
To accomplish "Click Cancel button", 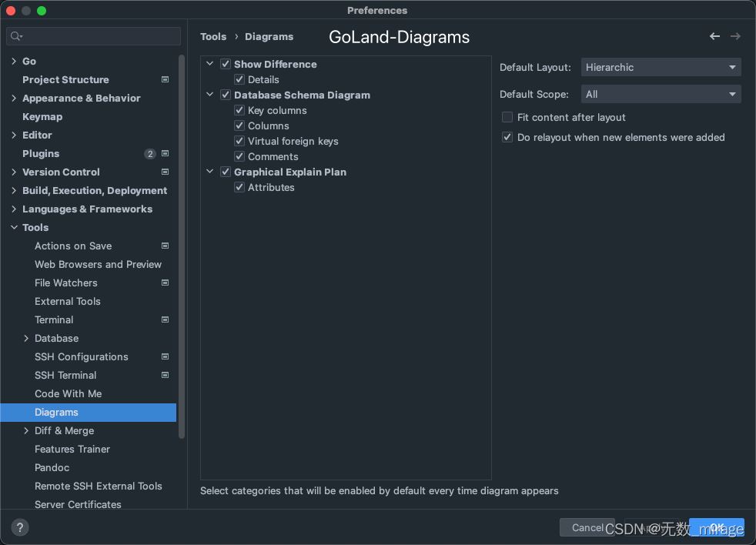I will (587, 527).
